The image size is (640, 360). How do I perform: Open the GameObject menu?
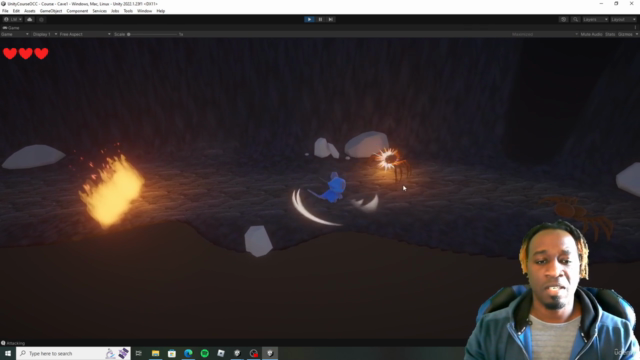(51, 11)
